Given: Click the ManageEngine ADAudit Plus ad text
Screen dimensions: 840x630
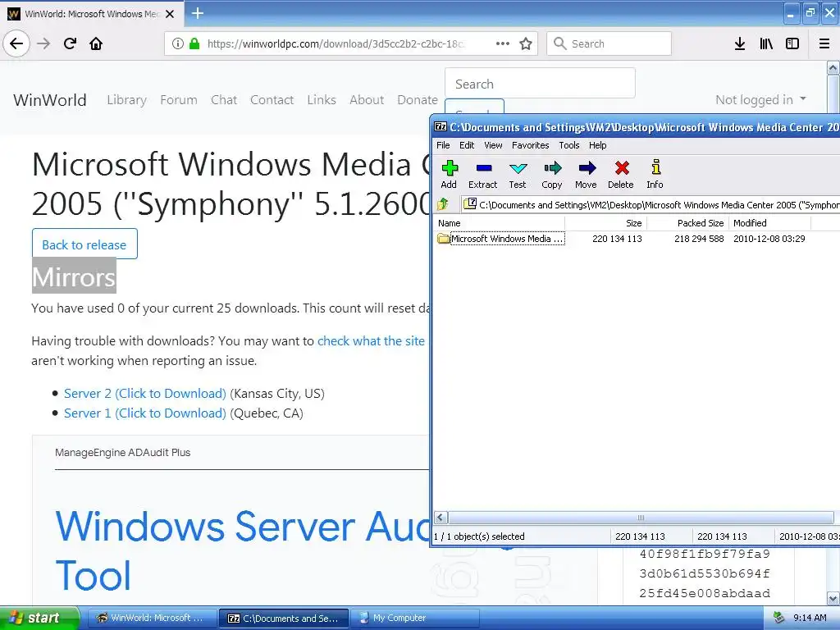Looking at the screenshot, I should 123,452.
